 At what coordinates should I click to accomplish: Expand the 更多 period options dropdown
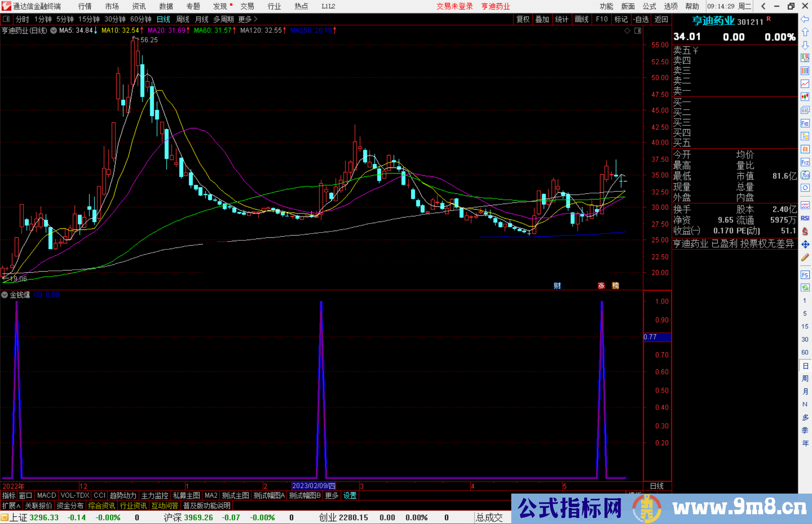[x=248, y=19]
